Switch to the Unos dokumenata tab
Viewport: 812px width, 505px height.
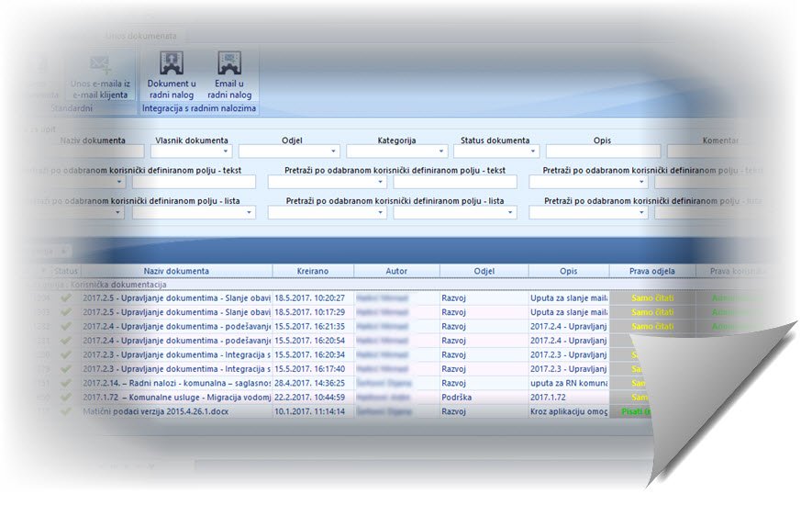140,35
